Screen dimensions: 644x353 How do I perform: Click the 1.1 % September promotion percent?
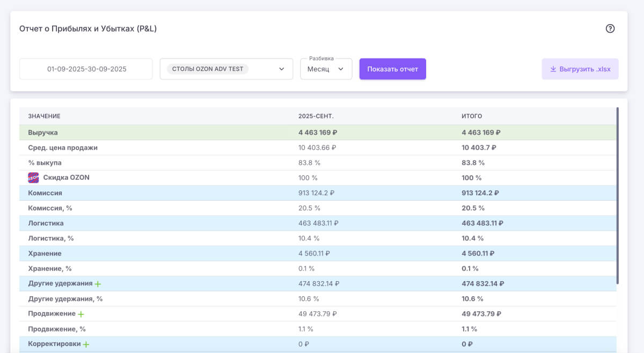coord(306,329)
